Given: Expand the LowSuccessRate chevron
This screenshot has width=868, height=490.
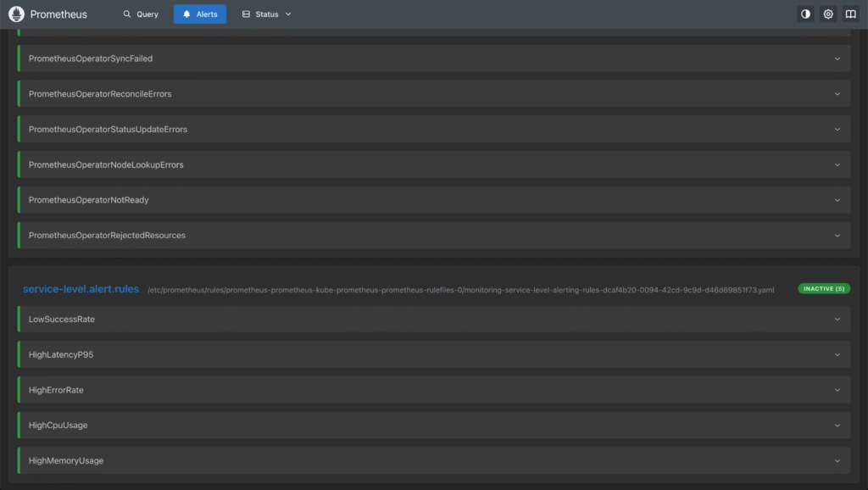Looking at the screenshot, I should point(837,320).
